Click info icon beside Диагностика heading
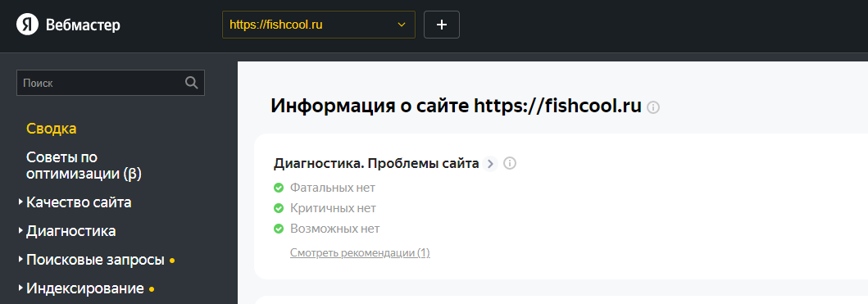 click(x=510, y=163)
